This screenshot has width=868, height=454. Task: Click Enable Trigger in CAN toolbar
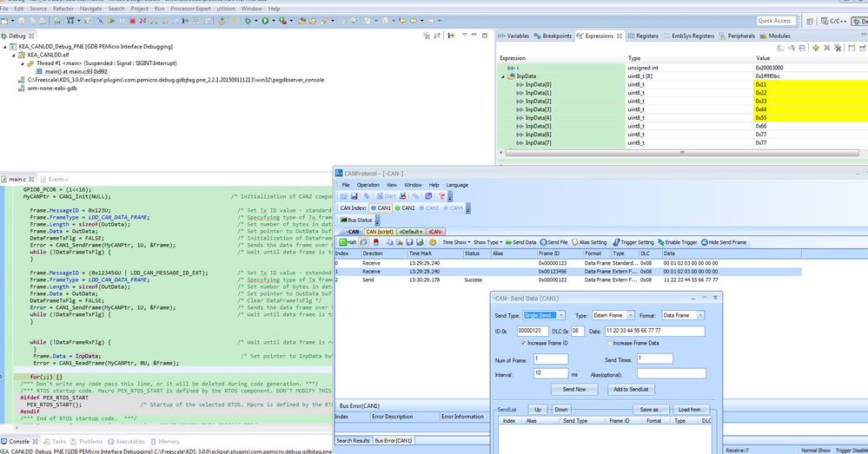(x=677, y=242)
